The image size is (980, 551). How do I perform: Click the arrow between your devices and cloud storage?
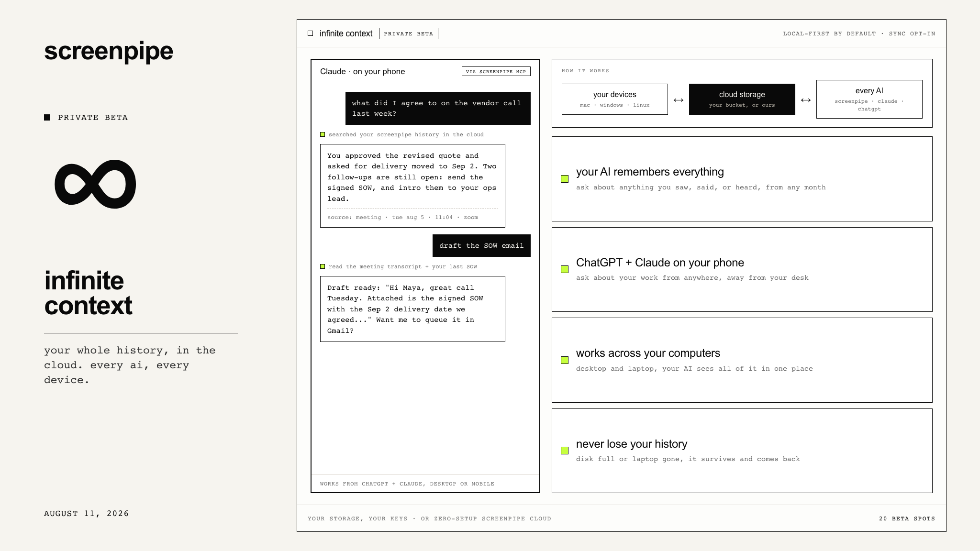pos(679,100)
